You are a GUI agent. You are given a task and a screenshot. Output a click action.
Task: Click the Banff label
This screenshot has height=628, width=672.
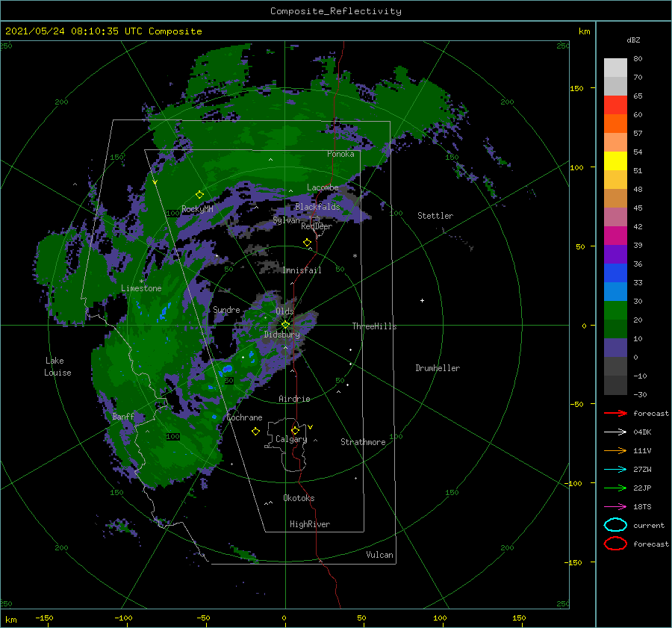click(123, 417)
